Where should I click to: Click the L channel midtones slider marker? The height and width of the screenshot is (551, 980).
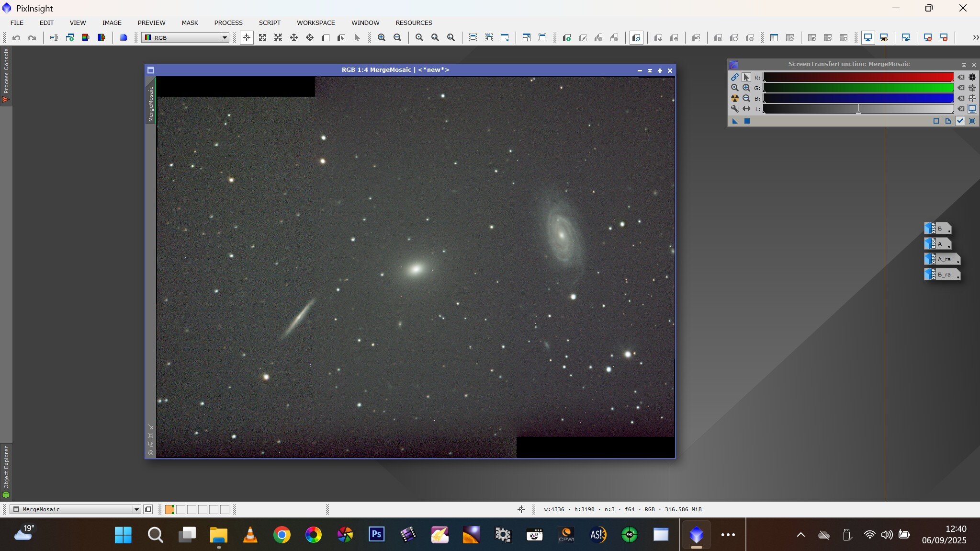(858, 111)
